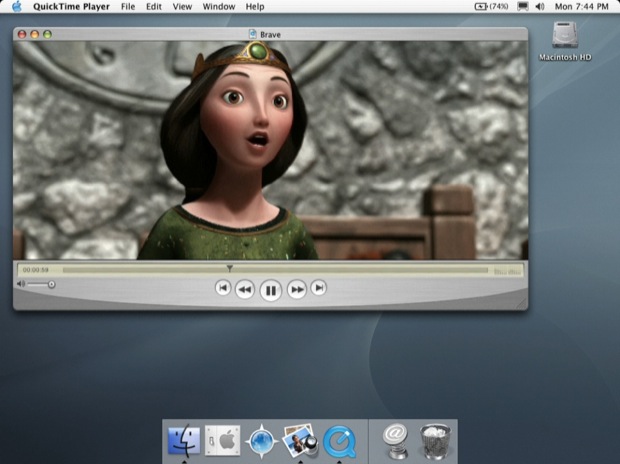The width and height of the screenshot is (620, 464).
Task: Open Safari compass icon in the Dock
Action: click(x=261, y=441)
